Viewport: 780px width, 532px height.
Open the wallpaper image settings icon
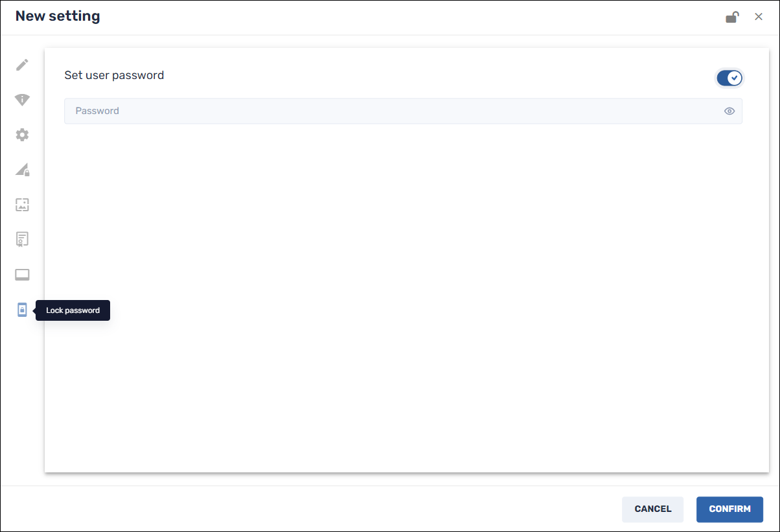point(22,205)
